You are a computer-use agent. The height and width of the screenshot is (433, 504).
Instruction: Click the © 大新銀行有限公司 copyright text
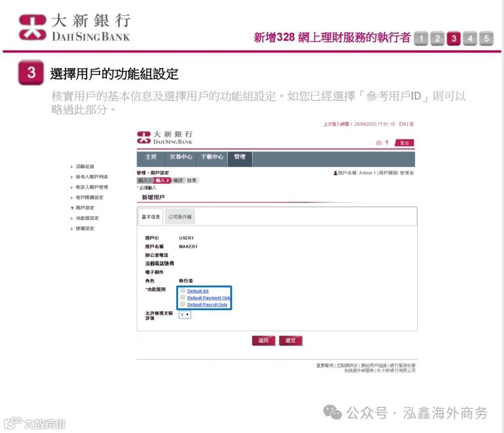pyautogui.click(x=396, y=370)
